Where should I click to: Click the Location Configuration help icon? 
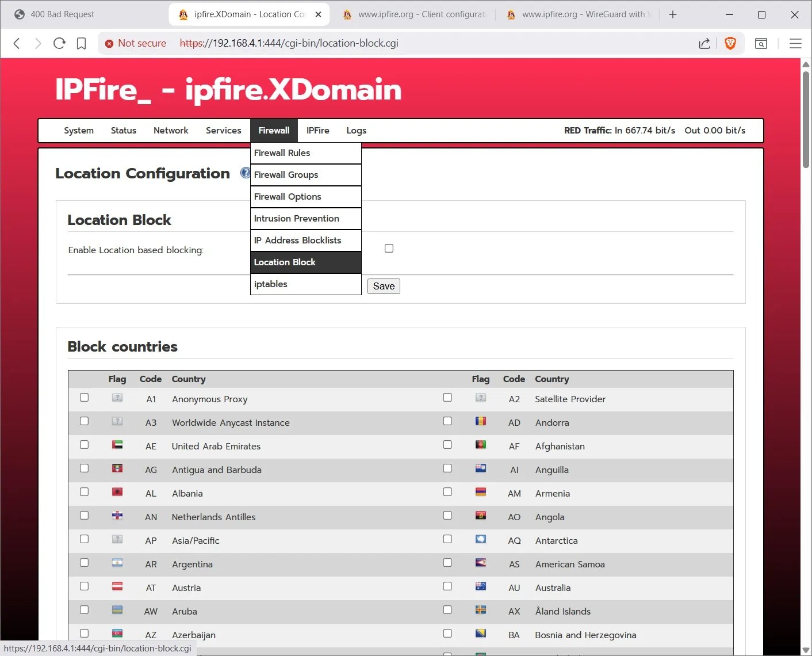click(x=245, y=173)
